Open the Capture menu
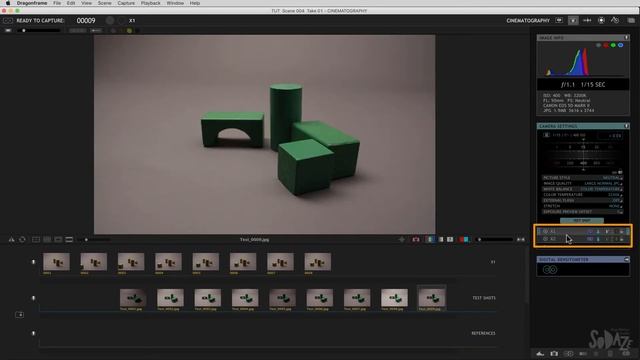This screenshot has height=360, width=640. 126,3
